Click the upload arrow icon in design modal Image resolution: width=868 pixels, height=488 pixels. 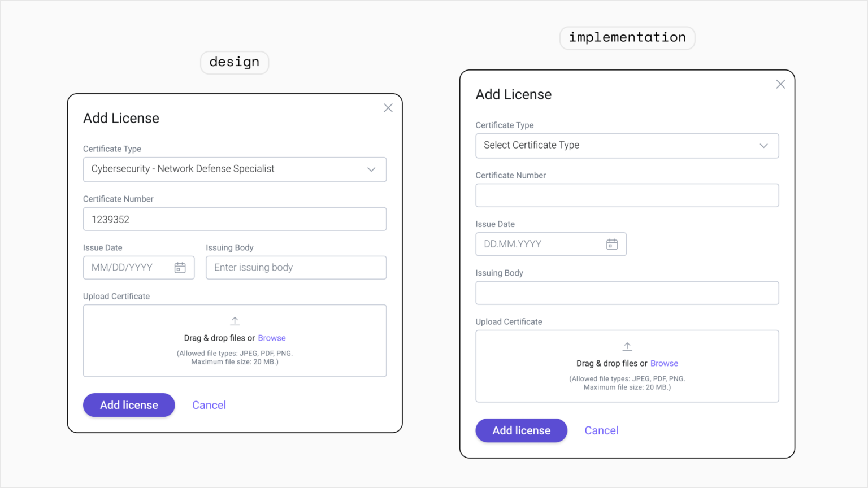point(235,320)
